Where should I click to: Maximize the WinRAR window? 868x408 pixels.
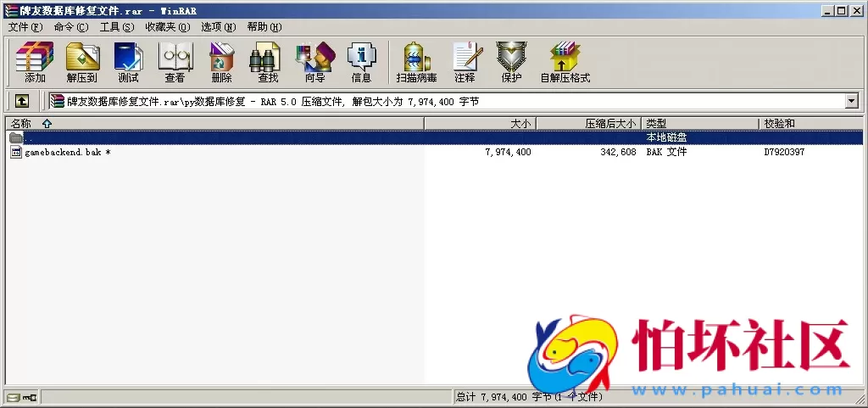841,10
